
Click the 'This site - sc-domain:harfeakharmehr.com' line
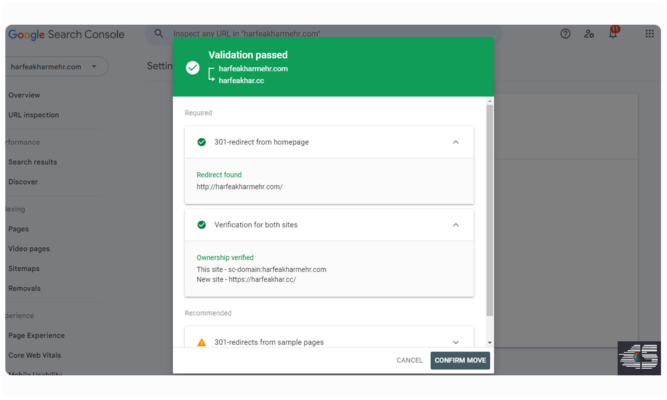(x=261, y=269)
